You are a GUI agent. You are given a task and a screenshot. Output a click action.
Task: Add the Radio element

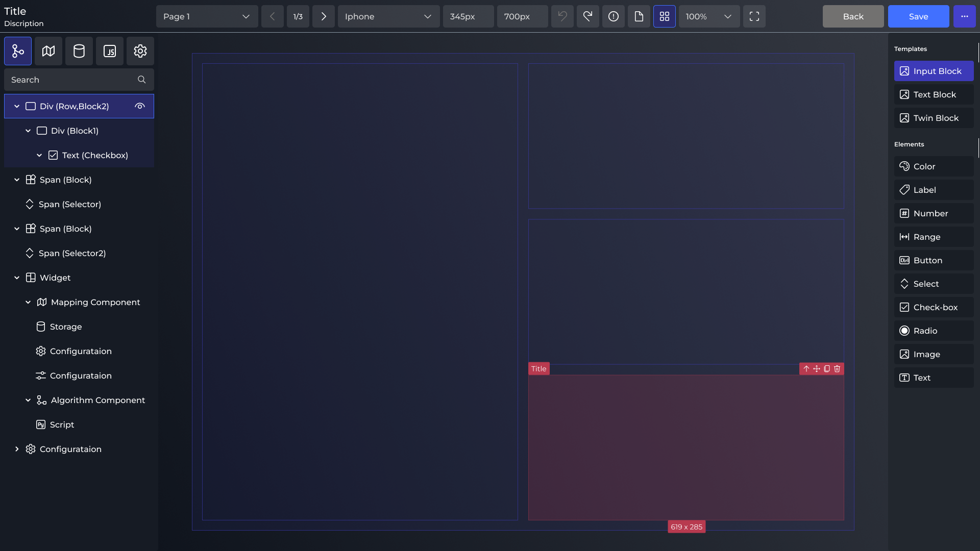coord(934,331)
